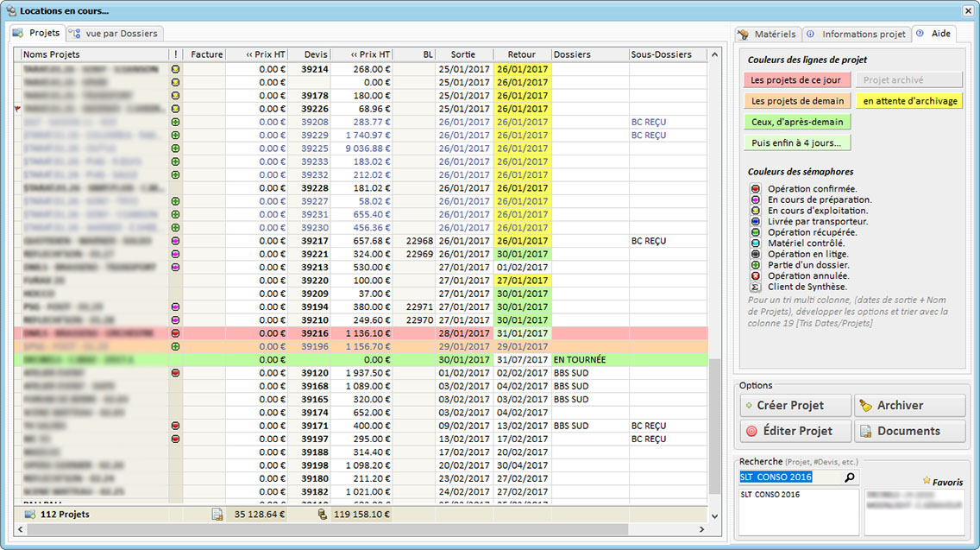Click the Favoris star icon
The height and width of the screenshot is (550, 980).
[x=927, y=480]
